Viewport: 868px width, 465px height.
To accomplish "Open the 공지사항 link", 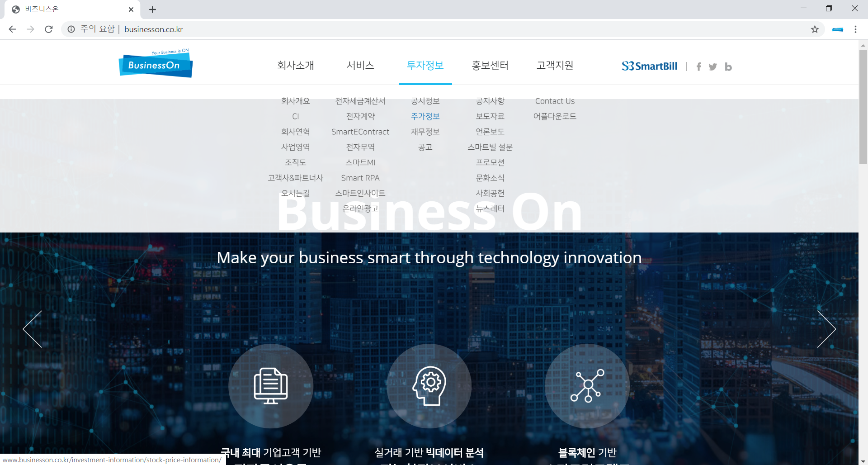I will [490, 101].
